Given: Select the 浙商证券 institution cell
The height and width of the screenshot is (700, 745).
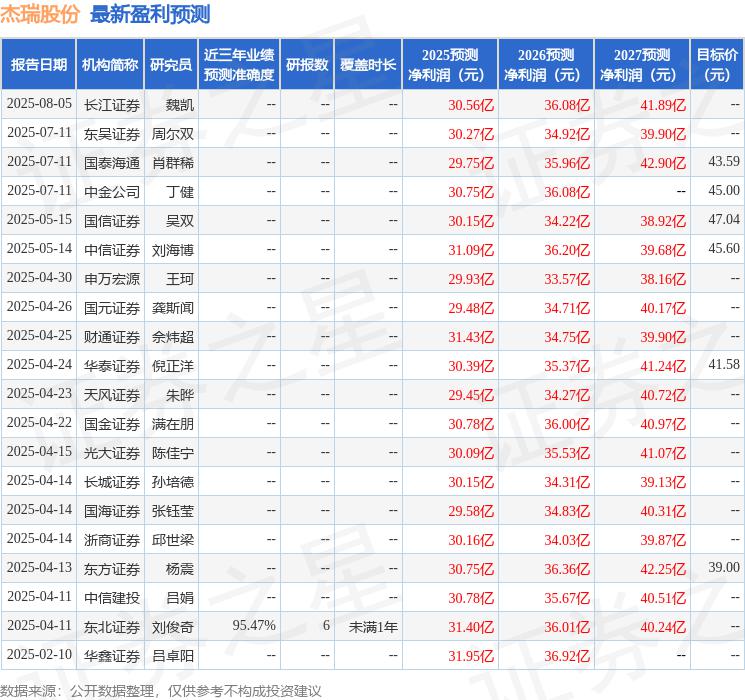Looking at the screenshot, I should click(x=112, y=540).
